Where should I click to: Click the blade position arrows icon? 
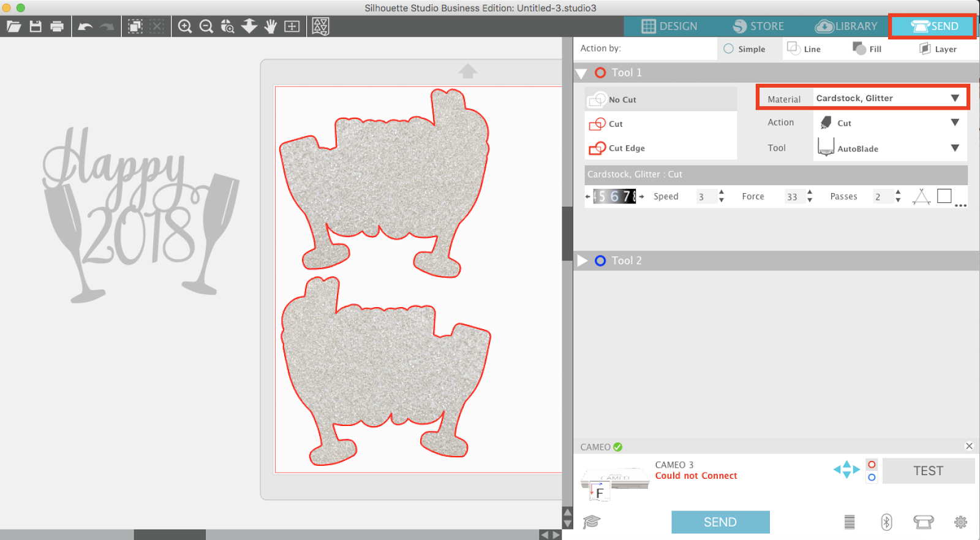[x=846, y=470]
